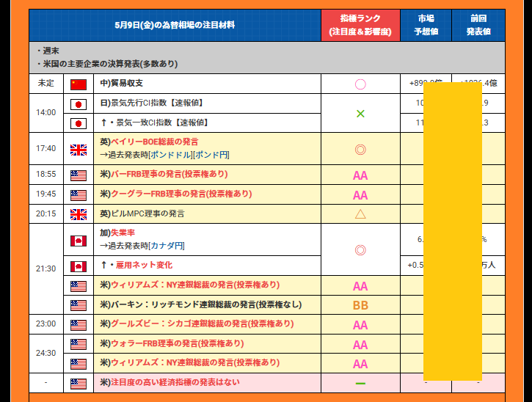Click the AA rank for クーグラーFRB理事
The height and width of the screenshot is (402, 532).
(360, 195)
